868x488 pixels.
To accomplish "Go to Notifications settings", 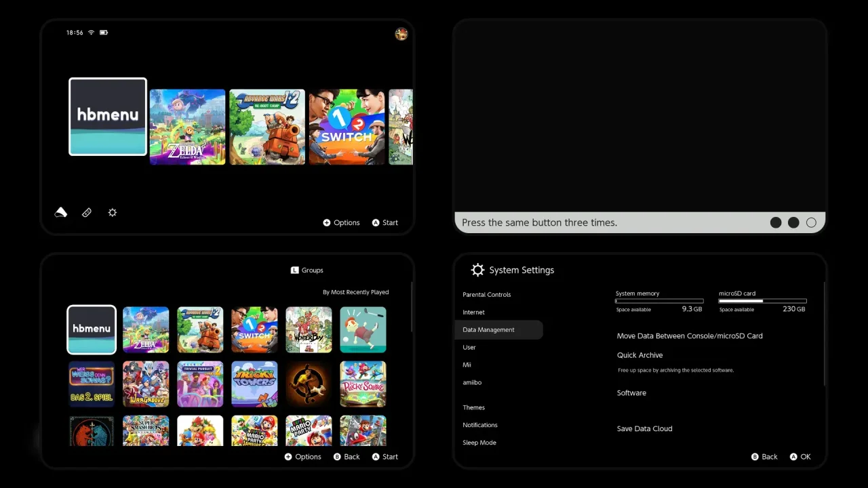I will pyautogui.click(x=480, y=426).
